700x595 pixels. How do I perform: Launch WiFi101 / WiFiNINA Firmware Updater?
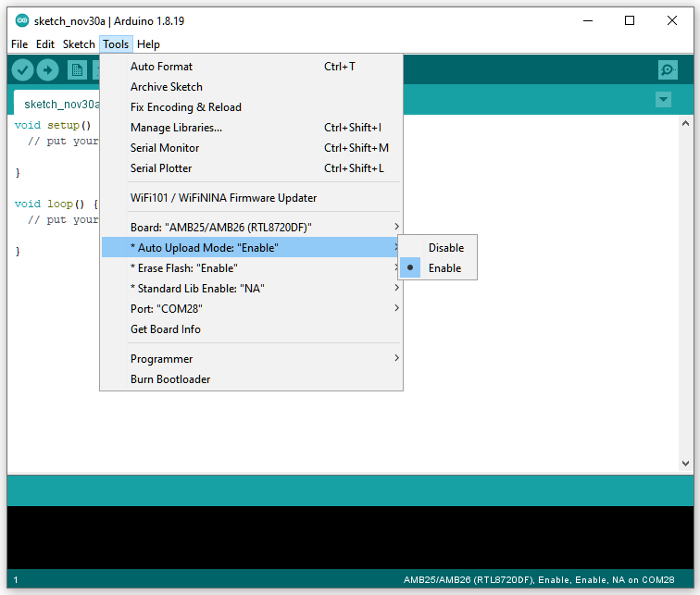252,198
